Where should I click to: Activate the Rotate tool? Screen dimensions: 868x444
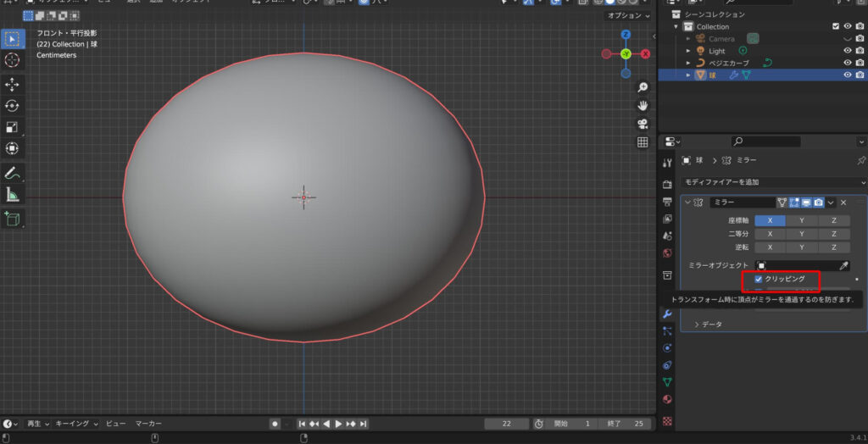coord(13,106)
